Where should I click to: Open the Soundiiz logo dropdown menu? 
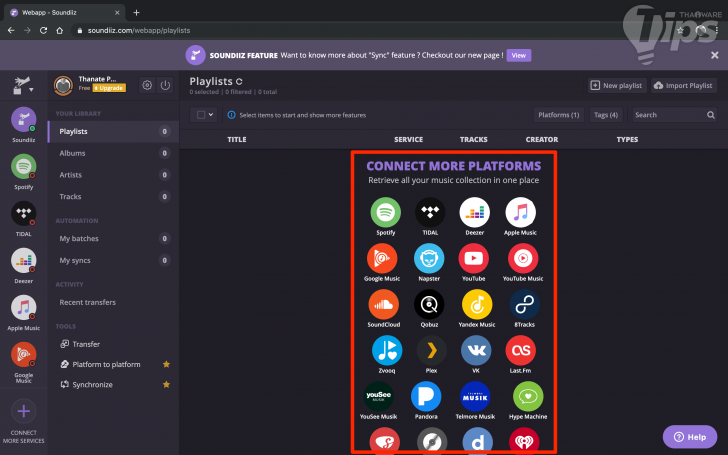coord(22,85)
